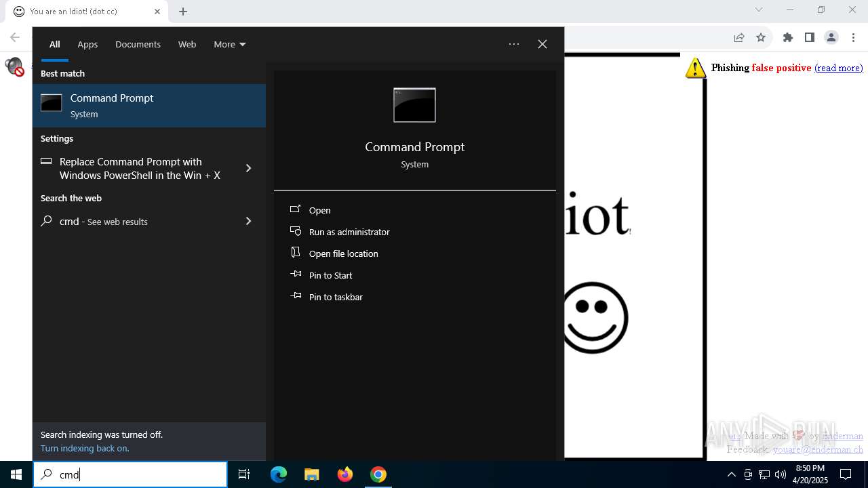
Task: Click the Chrome back arrow
Action: [x=15, y=37]
